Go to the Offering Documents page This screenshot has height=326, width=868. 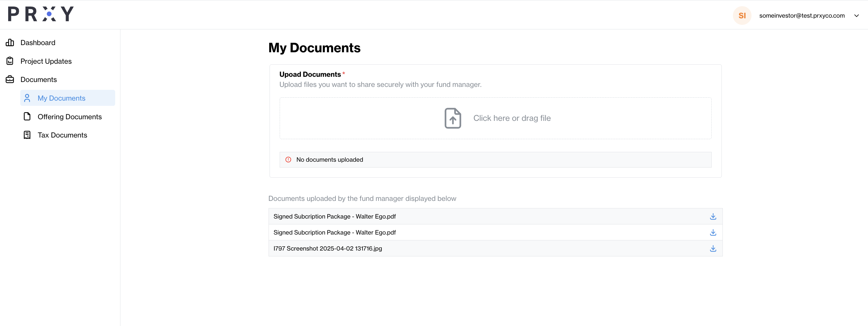70,116
